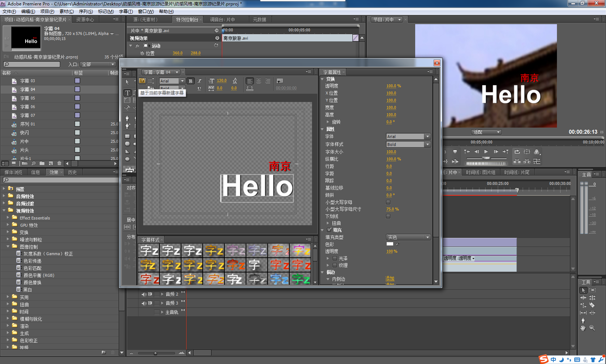The image size is (606, 364).
Task: Click the Bold button in title editor
Action: [190, 81]
